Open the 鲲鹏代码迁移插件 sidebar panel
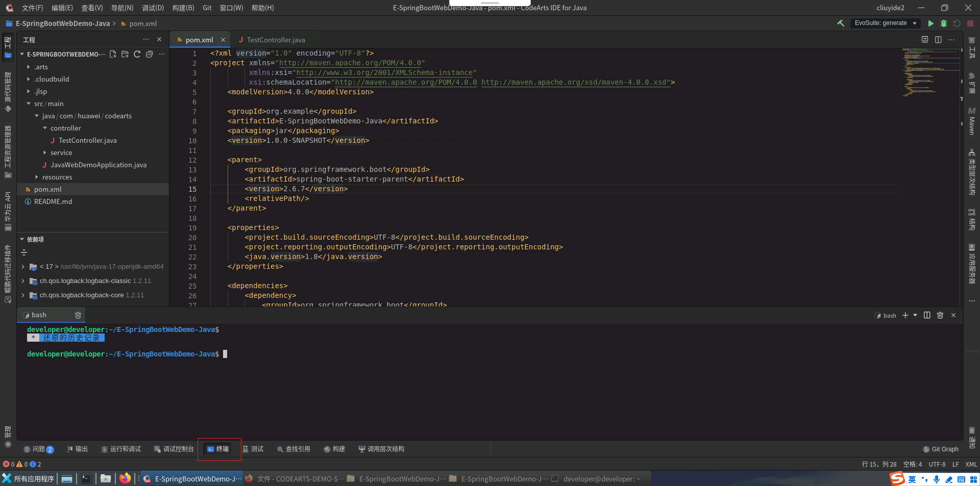 (8, 274)
